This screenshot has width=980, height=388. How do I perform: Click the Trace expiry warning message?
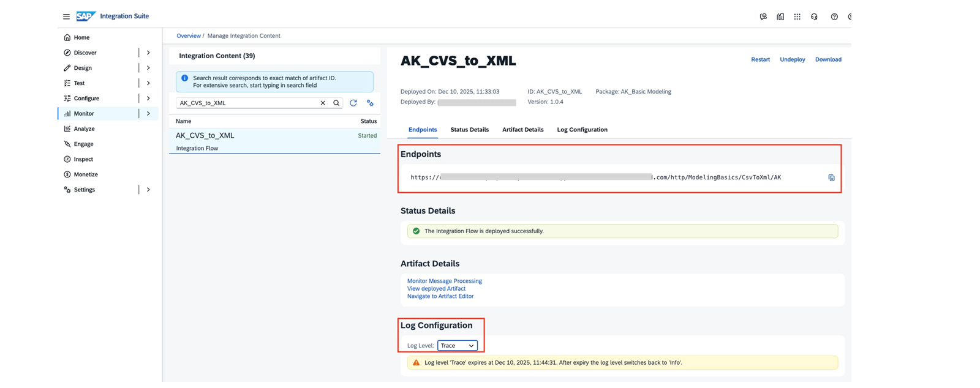pos(622,363)
